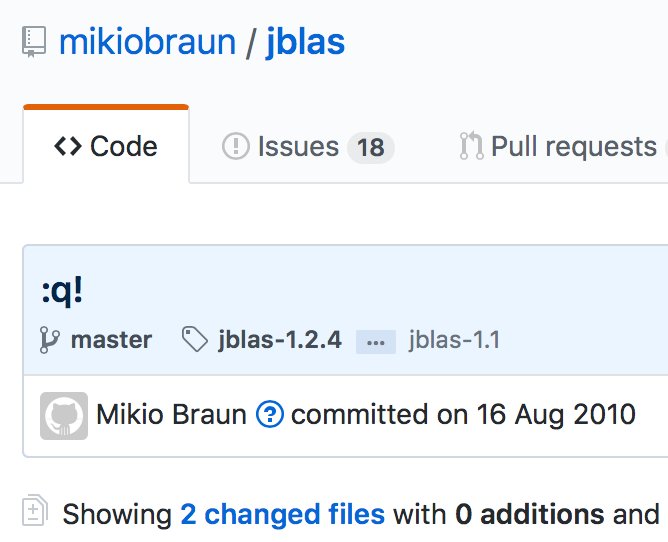Expand the hidden tags list ellipsis
The image size is (668, 542).
[x=376, y=341]
